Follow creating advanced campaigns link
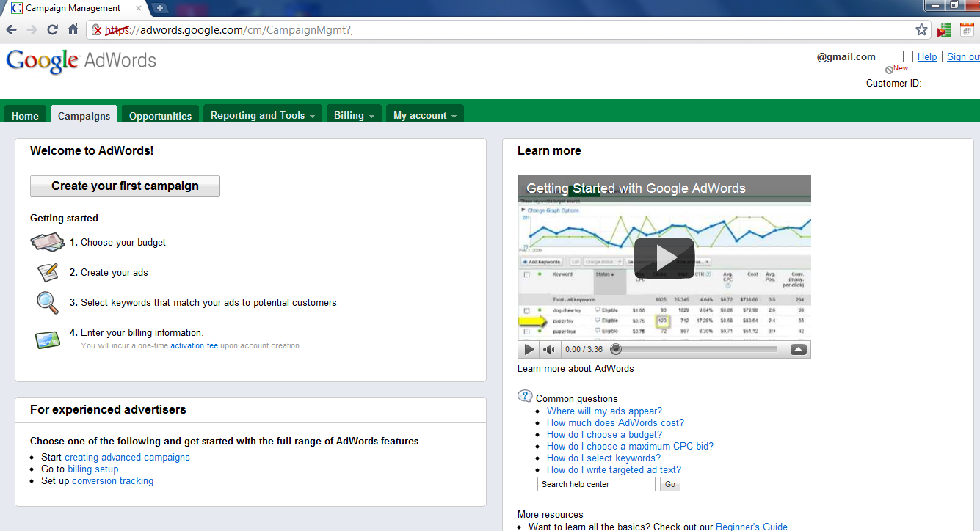 pyautogui.click(x=127, y=457)
